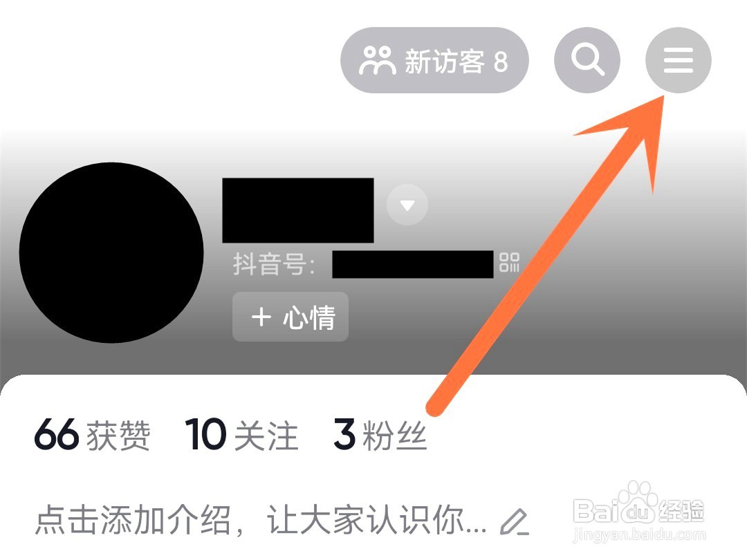Tap the plus sign before 心情
This screenshot has width=747, height=560.
click(261, 317)
